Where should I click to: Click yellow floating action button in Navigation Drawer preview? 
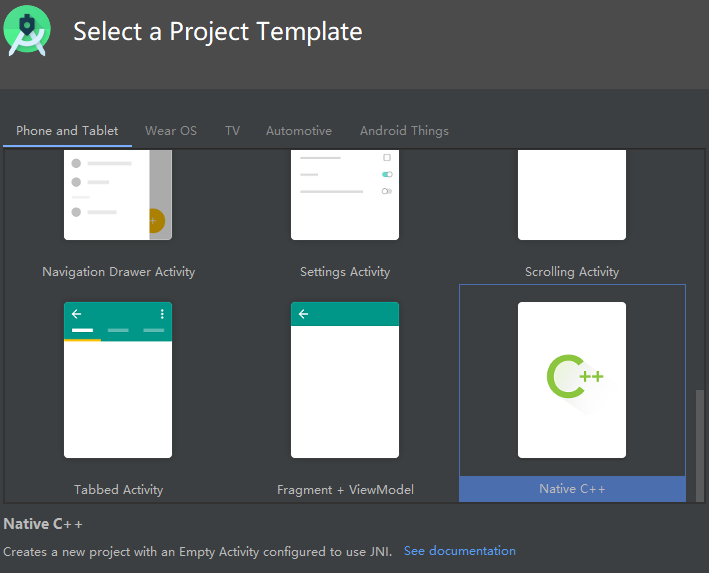click(x=153, y=221)
